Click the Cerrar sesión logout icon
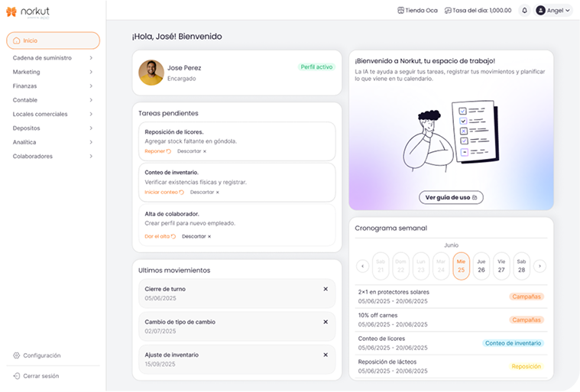The height and width of the screenshot is (392, 580). coord(17,376)
